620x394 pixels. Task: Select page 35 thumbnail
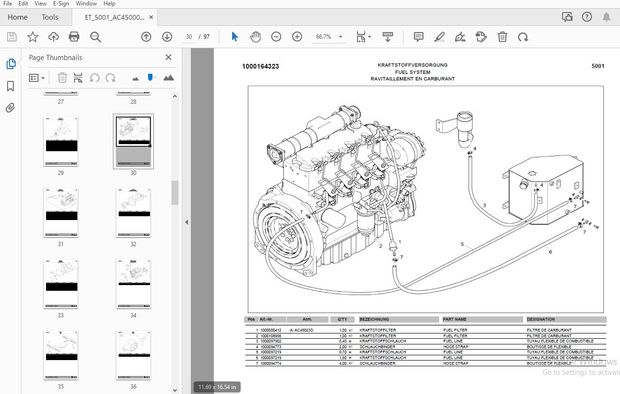click(x=60, y=355)
